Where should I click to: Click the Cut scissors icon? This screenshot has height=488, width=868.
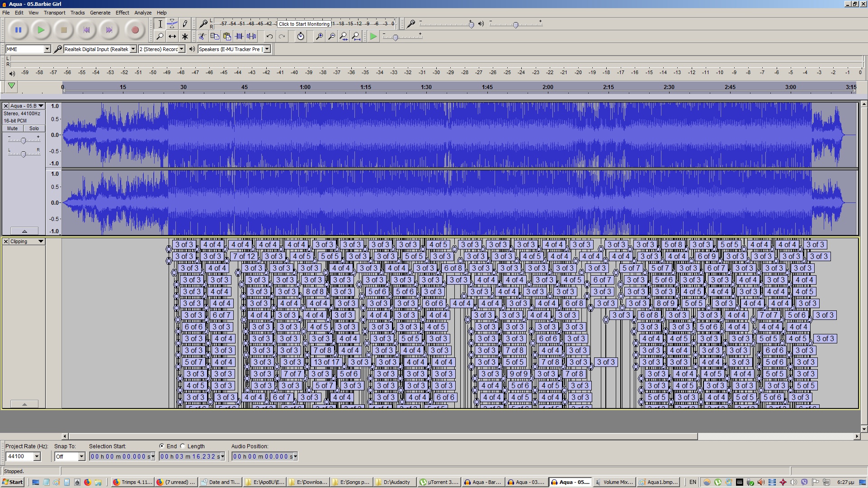point(202,36)
